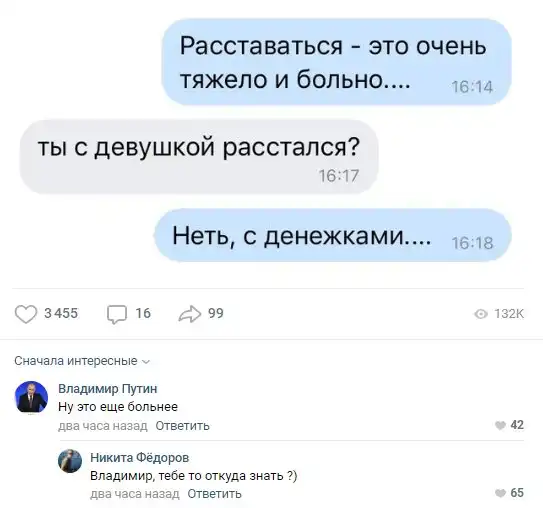
Task: Click the 99 shares counter
Action: coord(216,313)
